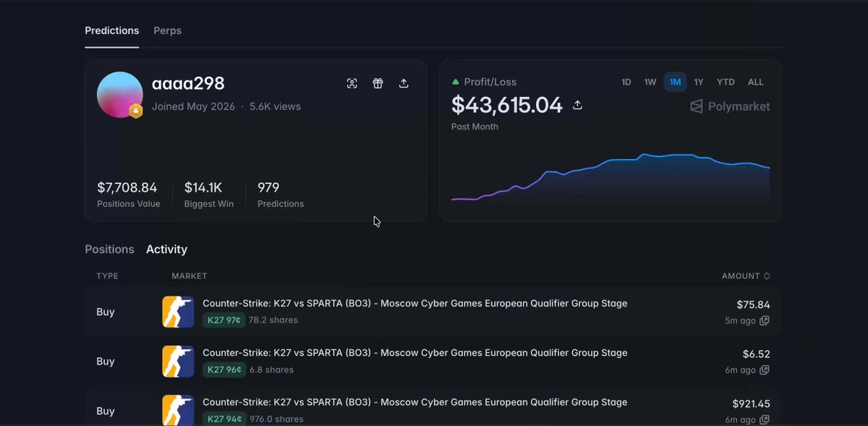Share the Profit/Loss amount via upload icon
This screenshot has height=426, width=868.
click(577, 106)
